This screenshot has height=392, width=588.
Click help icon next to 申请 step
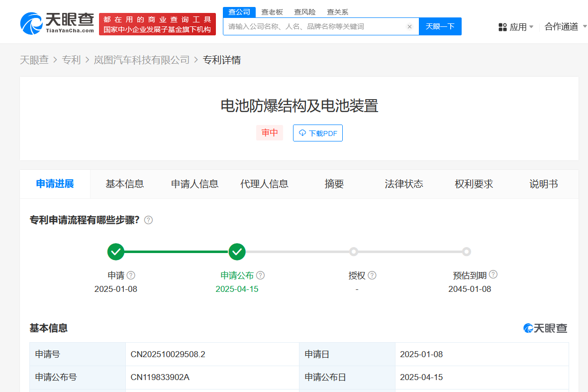131,275
